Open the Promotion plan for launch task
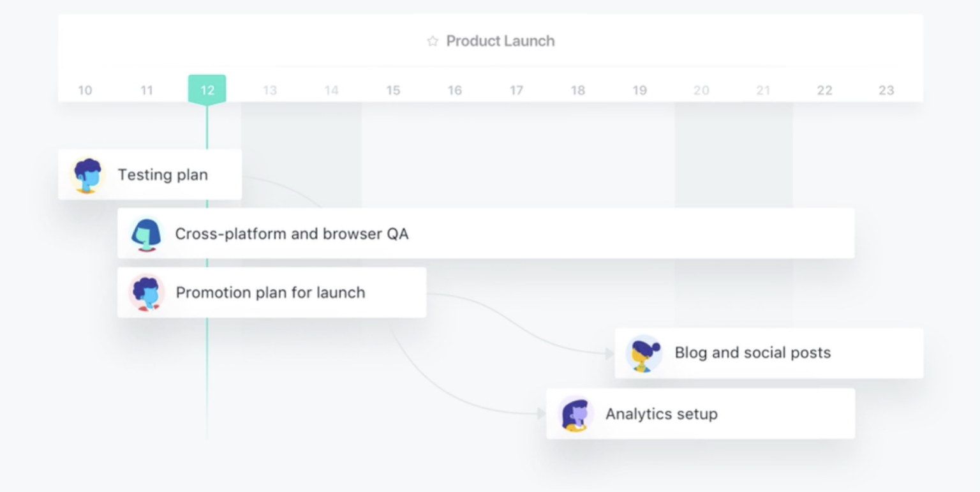This screenshot has width=980, height=492. coord(272,292)
